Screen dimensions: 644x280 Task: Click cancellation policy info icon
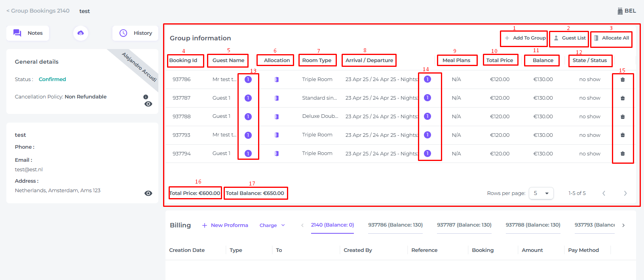(146, 97)
